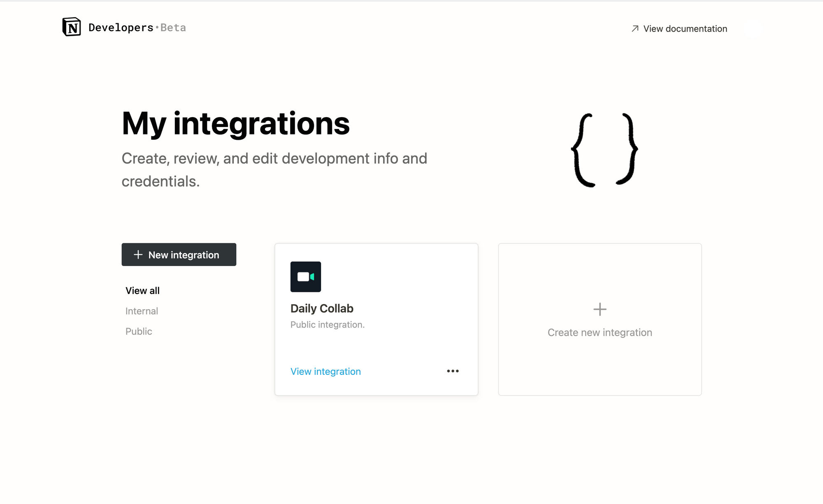Click the Create new integration label
Screen dimensions: 823x504
600,332
